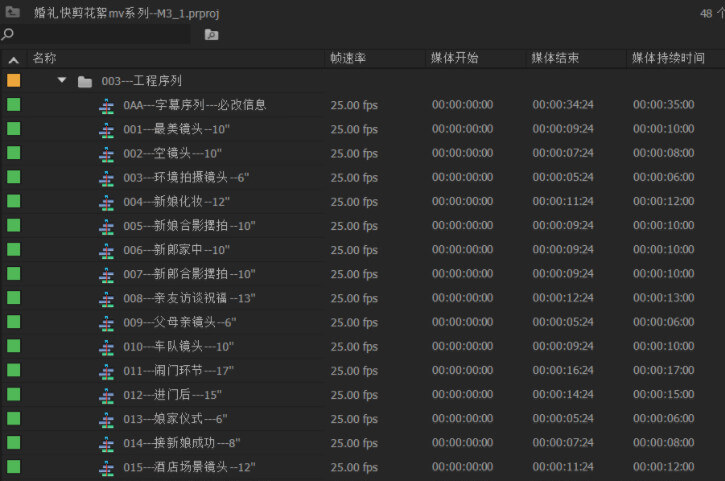
Task: Click green label swatch of 015---酒店场景镜头 row
Action: point(13,467)
